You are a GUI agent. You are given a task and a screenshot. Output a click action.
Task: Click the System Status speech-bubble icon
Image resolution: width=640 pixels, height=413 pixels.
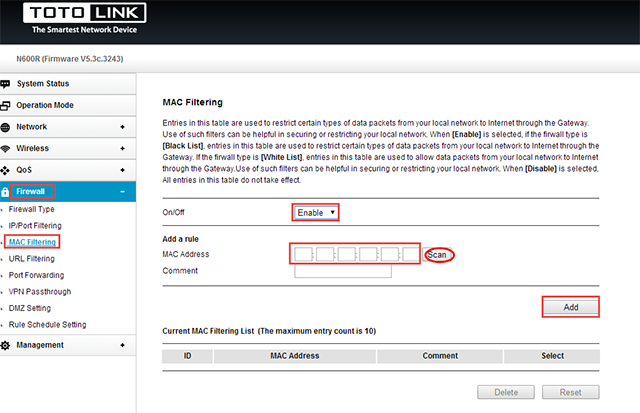[x=5, y=84]
